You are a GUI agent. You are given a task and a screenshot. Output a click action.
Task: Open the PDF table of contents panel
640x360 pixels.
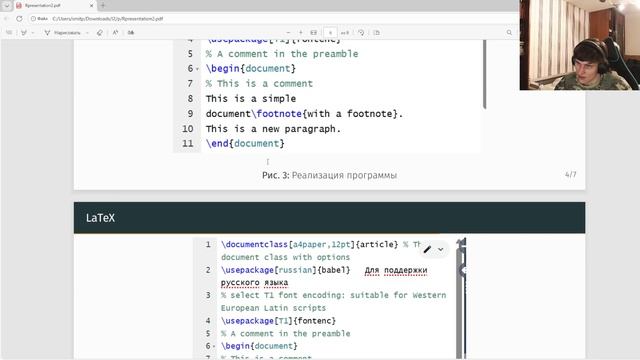(9, 33)
